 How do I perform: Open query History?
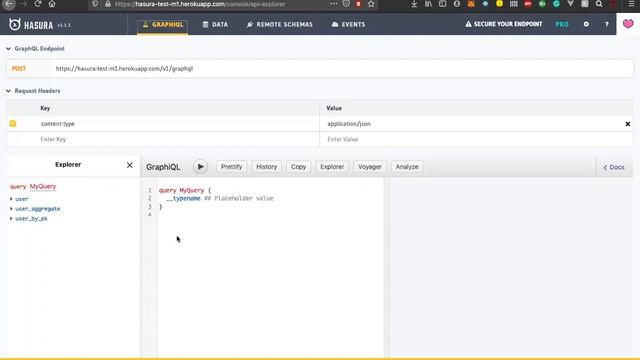coord(267,167)
